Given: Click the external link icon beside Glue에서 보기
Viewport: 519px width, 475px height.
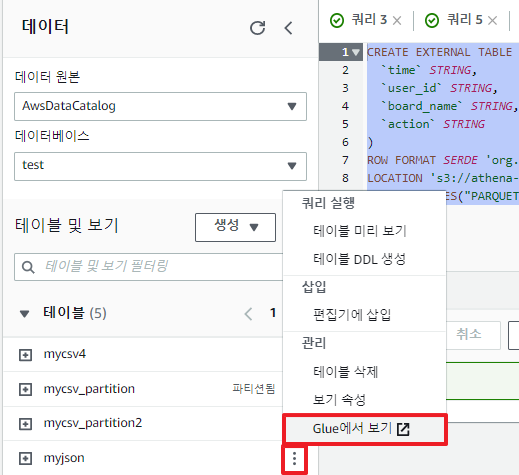Looking at the screenshot, I should (x=403, y=429).
